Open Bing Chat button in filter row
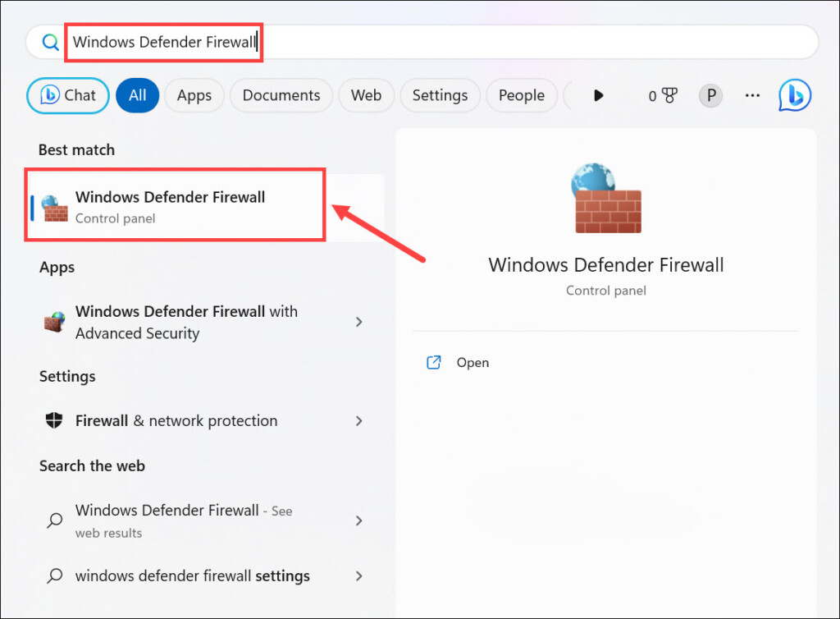Screen dimensions: 840x619 pos(67,95)
